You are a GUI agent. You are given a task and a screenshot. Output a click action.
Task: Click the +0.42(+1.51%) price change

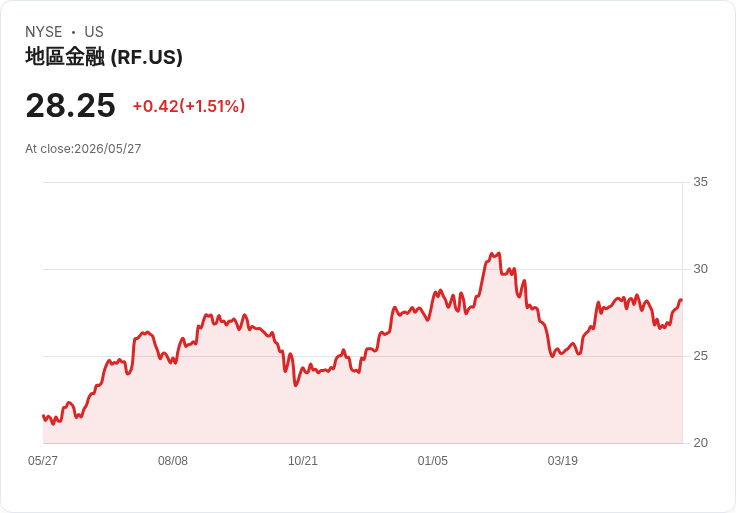pos(189,106)
